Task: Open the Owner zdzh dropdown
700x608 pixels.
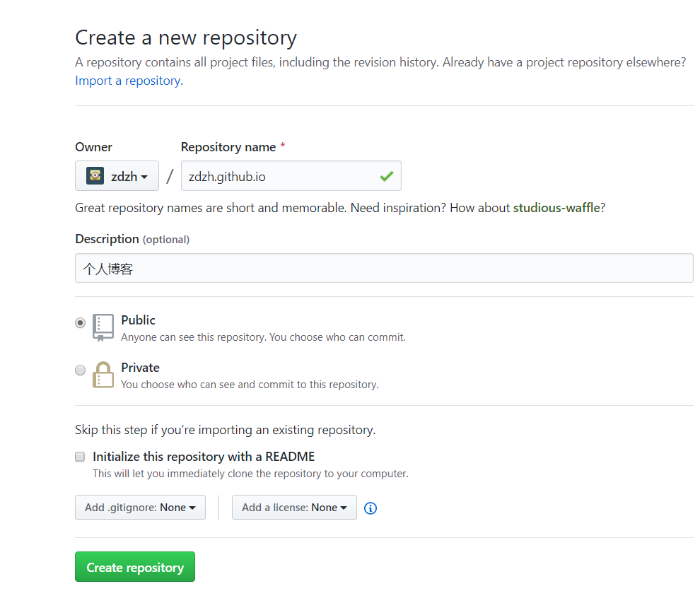Action: tap(117, 176)
